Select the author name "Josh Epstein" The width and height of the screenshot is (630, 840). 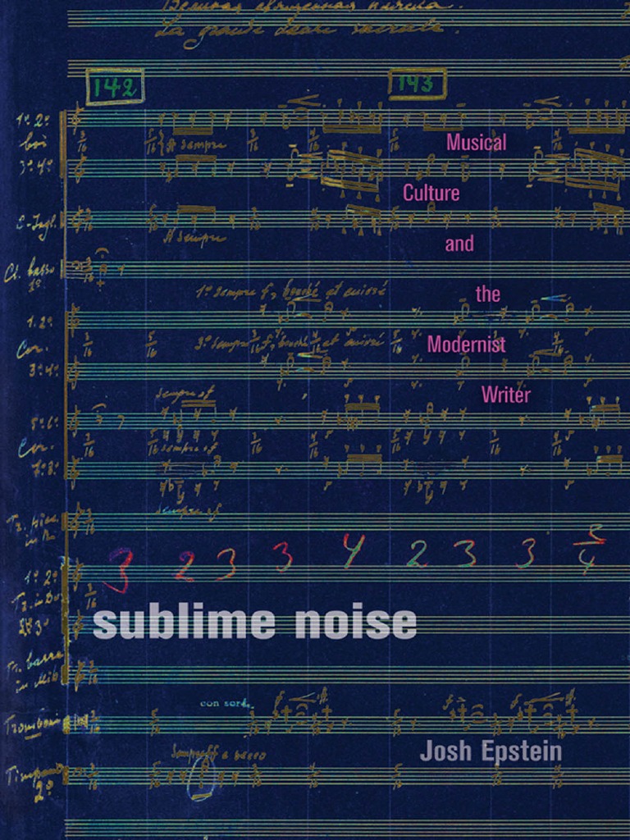point(491,751)
